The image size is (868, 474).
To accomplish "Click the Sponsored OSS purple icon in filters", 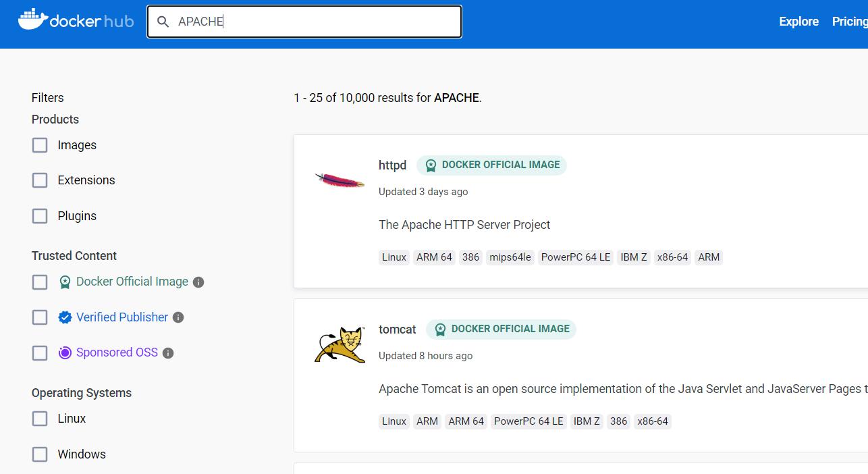I will coord(65,352).
